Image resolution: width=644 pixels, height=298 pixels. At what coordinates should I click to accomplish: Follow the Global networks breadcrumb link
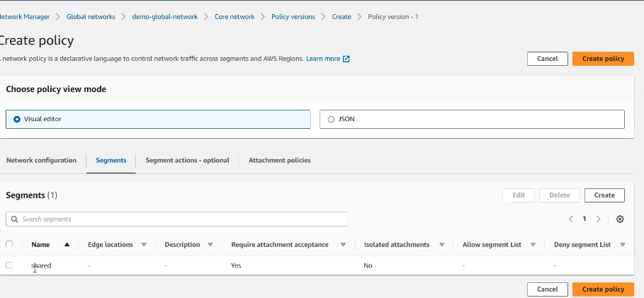click(x=91, y=16)
